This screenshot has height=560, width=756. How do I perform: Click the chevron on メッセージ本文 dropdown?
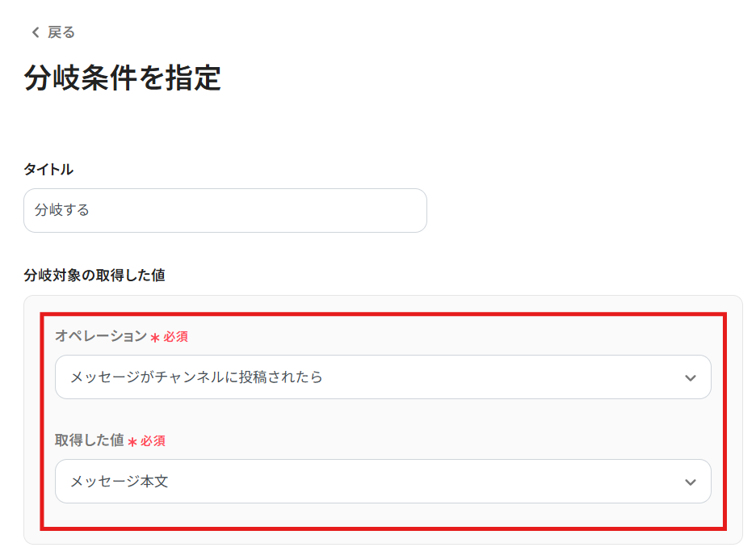[x=690, y=482]
